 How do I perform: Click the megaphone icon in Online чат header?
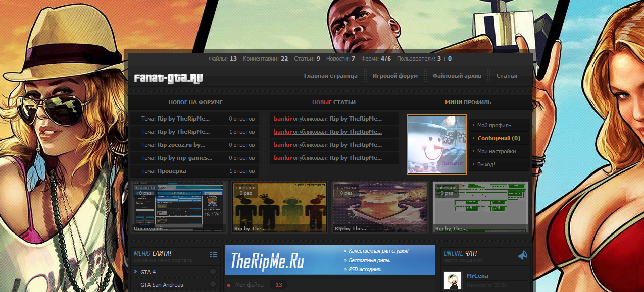pyautogui.click(x=523, y=255)
